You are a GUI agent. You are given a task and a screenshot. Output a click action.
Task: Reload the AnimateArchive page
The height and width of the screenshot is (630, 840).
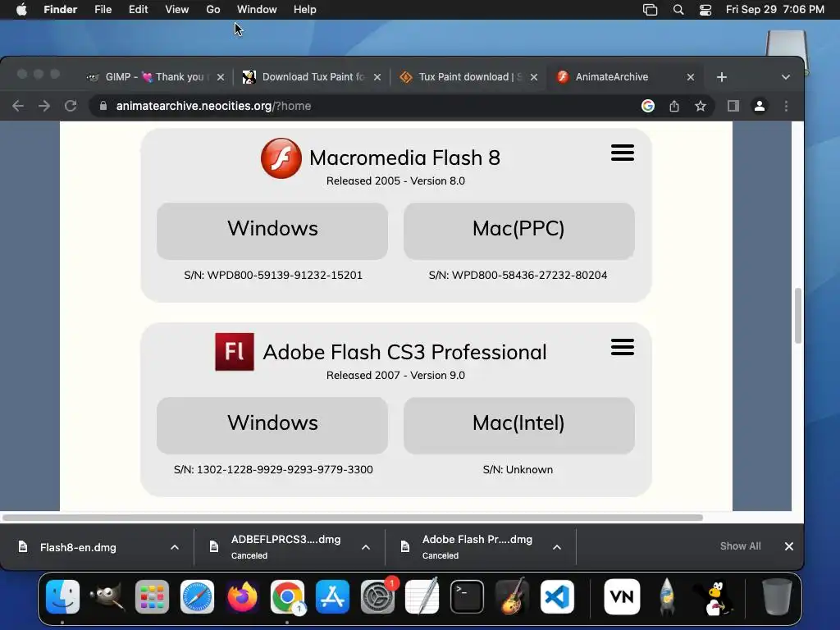point(71,106)
